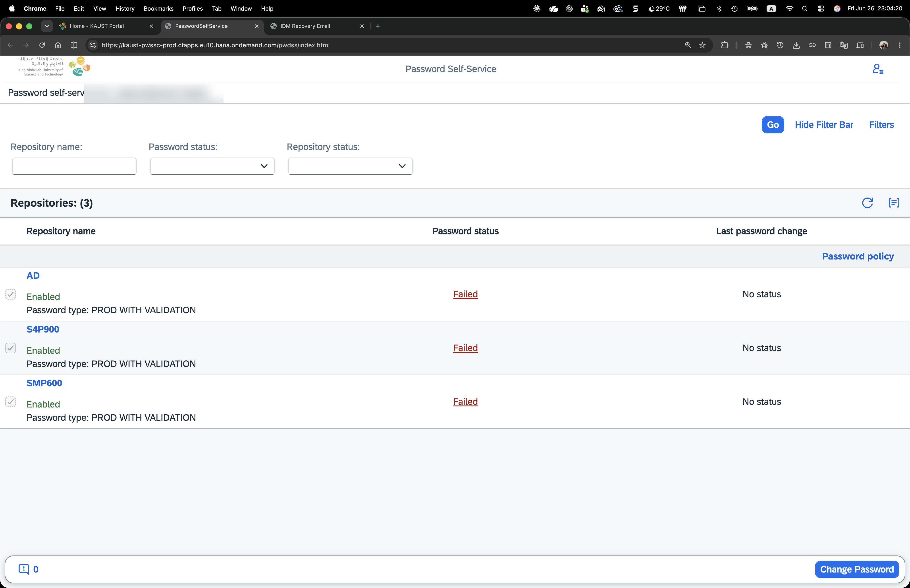The width and height of the screenshot is (910, 588).
Task: Open the user profile icon in header
Action: pyautogui.click(x=877, y=69)
